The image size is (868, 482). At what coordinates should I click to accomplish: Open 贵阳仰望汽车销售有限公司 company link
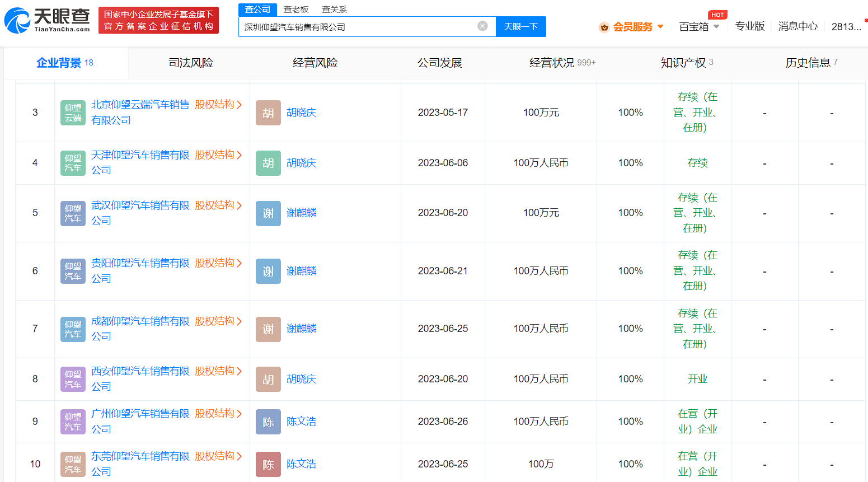(140, 271)
